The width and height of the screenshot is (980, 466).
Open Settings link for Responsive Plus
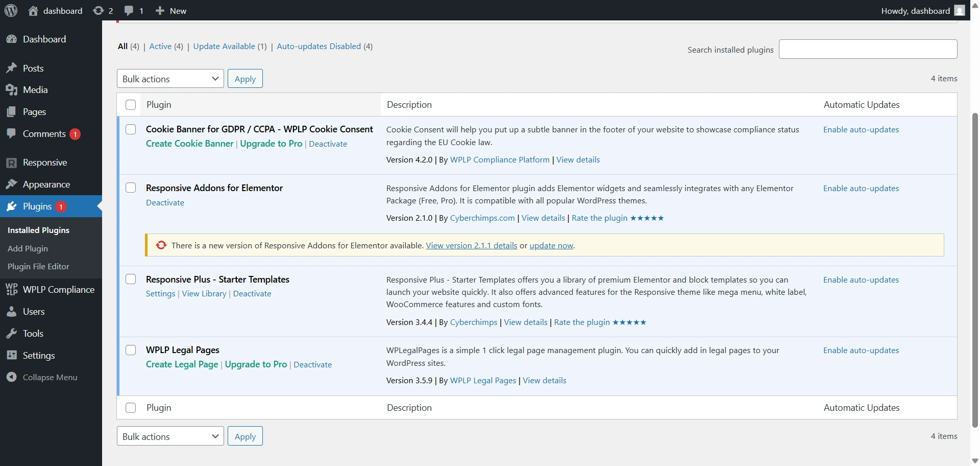coord(161,294)
